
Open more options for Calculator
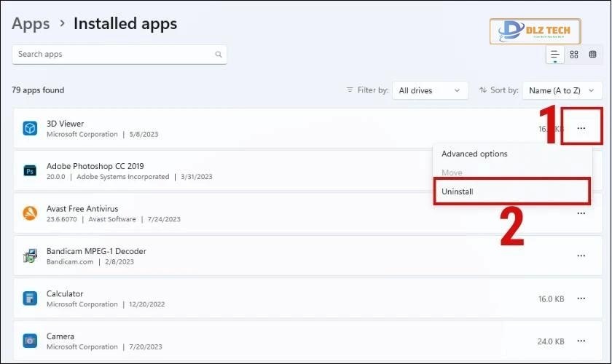pos(581,298)
